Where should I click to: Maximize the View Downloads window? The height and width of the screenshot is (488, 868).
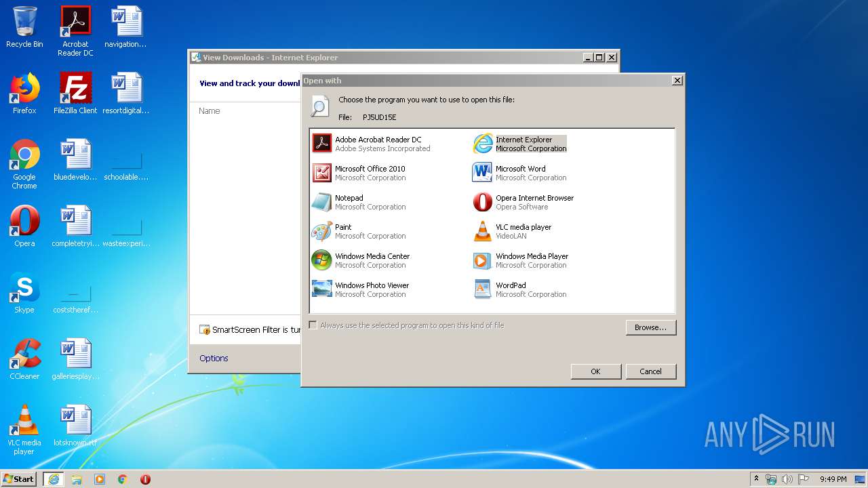[599, 58]
